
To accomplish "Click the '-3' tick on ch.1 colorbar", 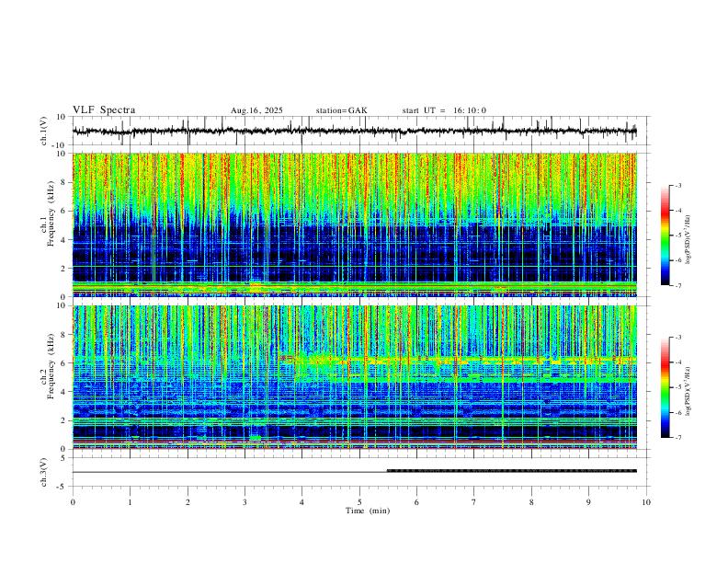I will 677,185.
